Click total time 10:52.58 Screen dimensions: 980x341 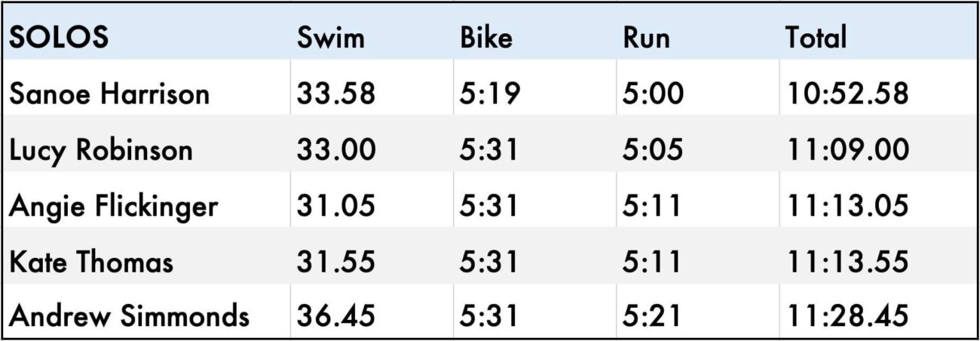[x=847, y=94]
